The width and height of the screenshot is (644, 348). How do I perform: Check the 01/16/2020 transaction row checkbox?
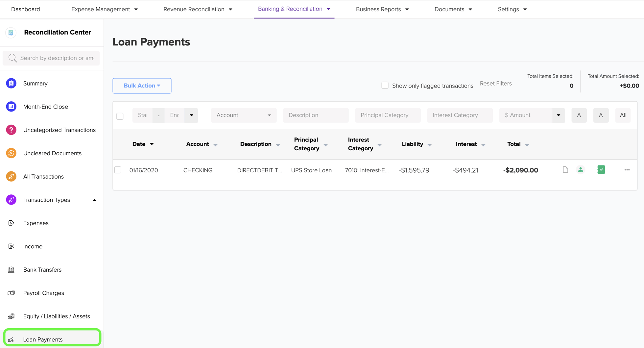[118, 170]
